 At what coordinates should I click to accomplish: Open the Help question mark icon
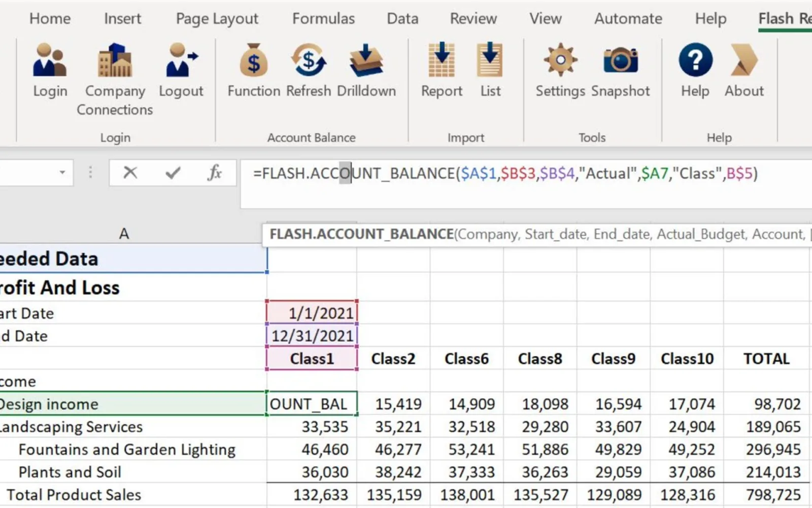coord(695,70)
